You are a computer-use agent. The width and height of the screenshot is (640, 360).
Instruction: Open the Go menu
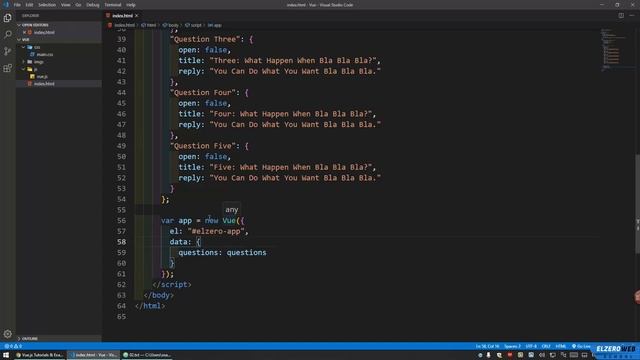coord(78,5)
